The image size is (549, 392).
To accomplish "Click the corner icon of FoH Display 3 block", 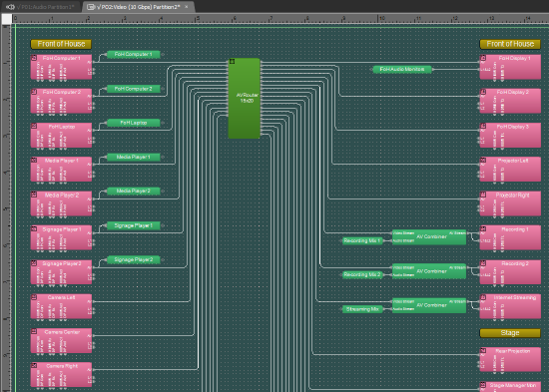I will click(483, 126).
